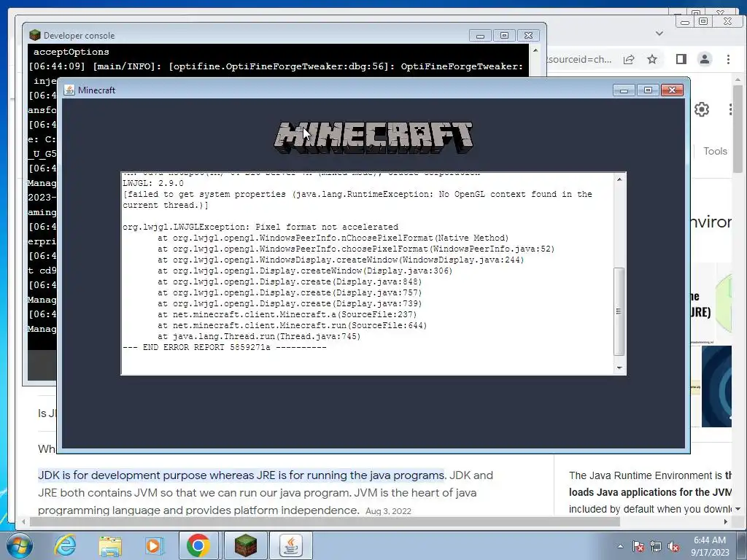Click up arrow of crash report scrollbar
This screenshot has width=747, height=560.
[x=619, y=179]
